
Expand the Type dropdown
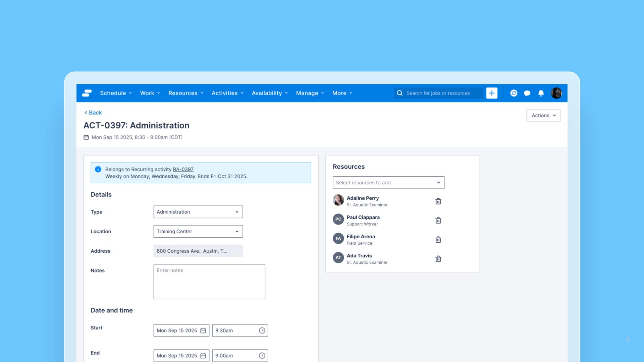(x=198, y=212)
